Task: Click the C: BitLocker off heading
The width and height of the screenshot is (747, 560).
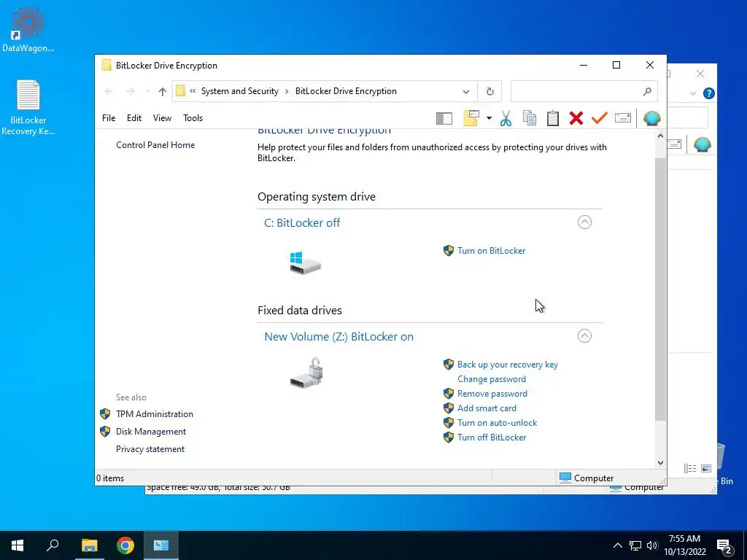Action: click(302, 222)
